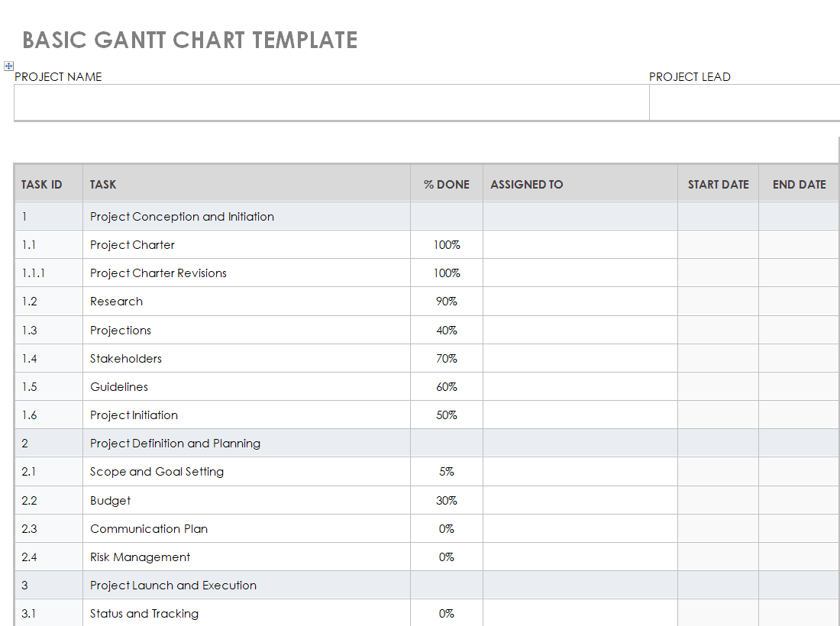Click task ID 1.3 cell
The image size is (840, 626).
pyautogui.click(x=49, y=330)
